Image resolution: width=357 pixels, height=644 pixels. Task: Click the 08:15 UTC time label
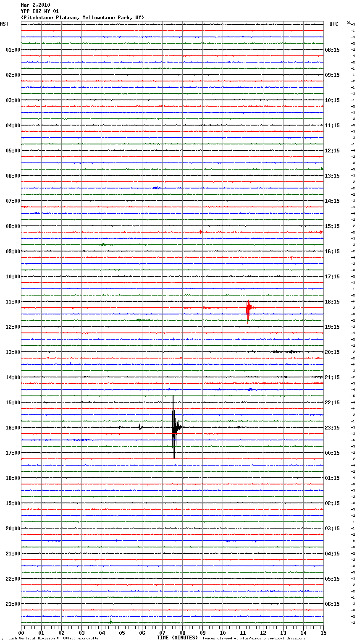(x=332, y=50)
